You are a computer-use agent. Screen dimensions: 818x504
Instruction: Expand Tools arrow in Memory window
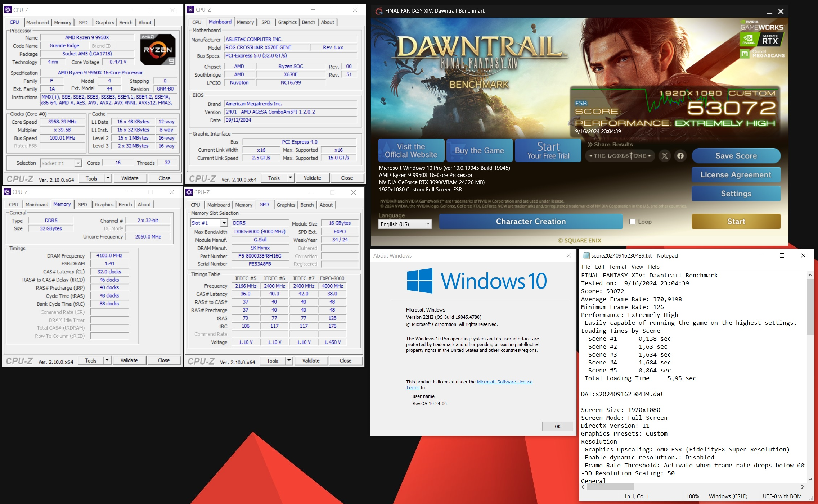[107, 360]
